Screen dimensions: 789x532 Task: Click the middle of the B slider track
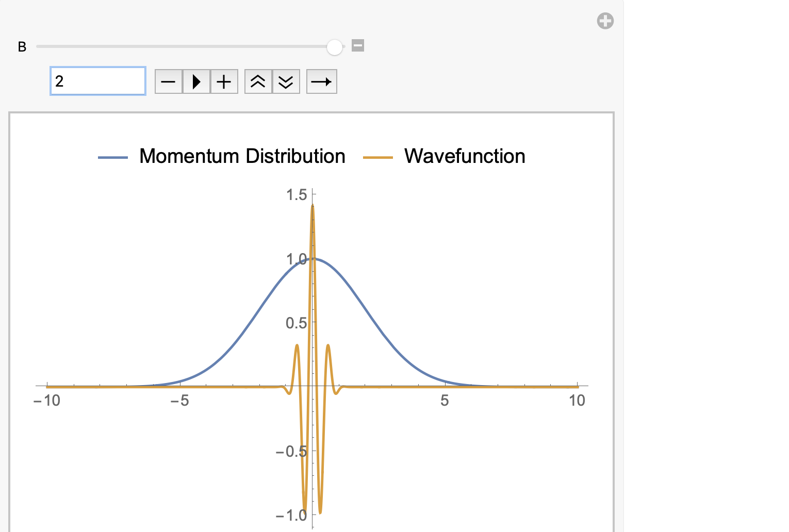[186, 46]
